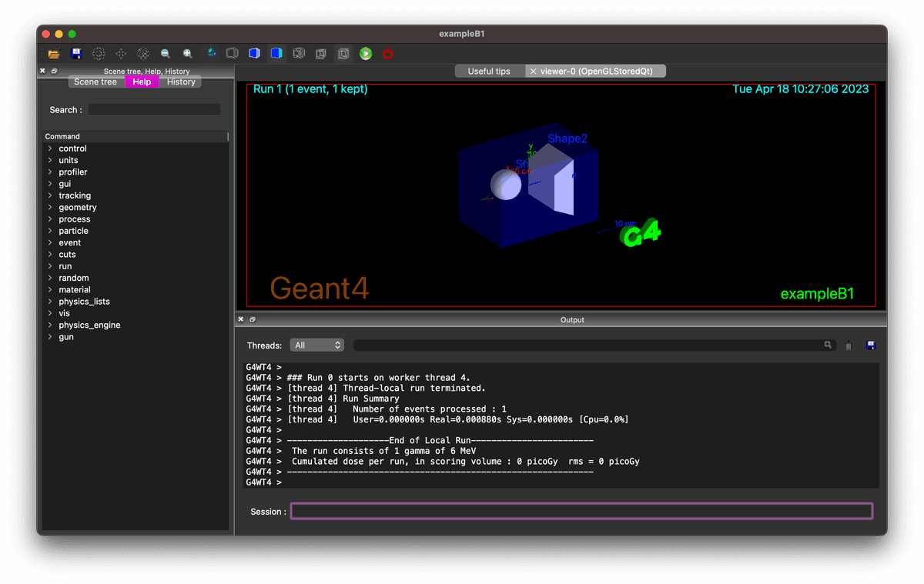Click the Command column header
This screenshot has height=584, width=924.
pos(136,136)
